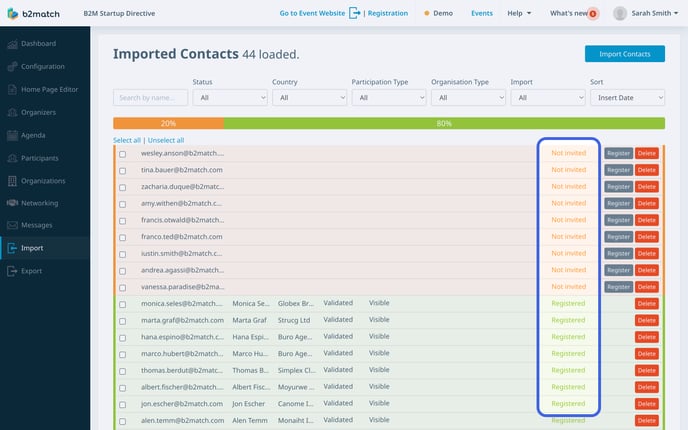Open Configuration via its gear icon

(x=12, y=67)
